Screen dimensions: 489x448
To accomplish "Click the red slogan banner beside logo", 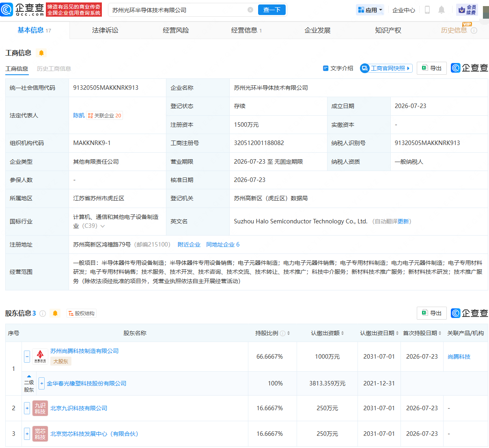I will [x=74, y=10].
